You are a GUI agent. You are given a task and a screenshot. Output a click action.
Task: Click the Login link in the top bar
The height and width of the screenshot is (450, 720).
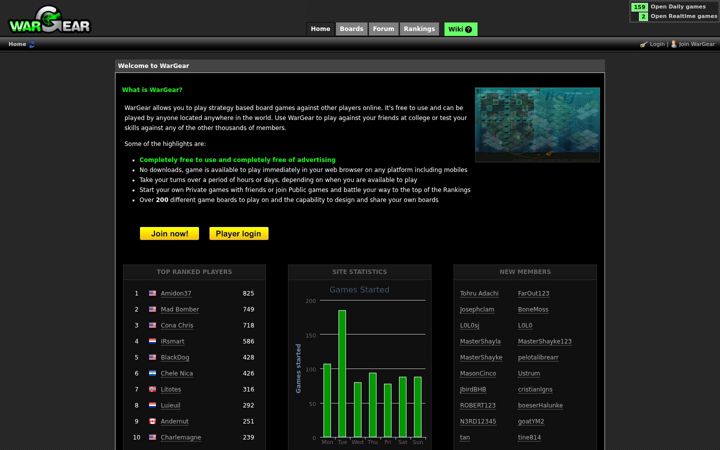657,44
